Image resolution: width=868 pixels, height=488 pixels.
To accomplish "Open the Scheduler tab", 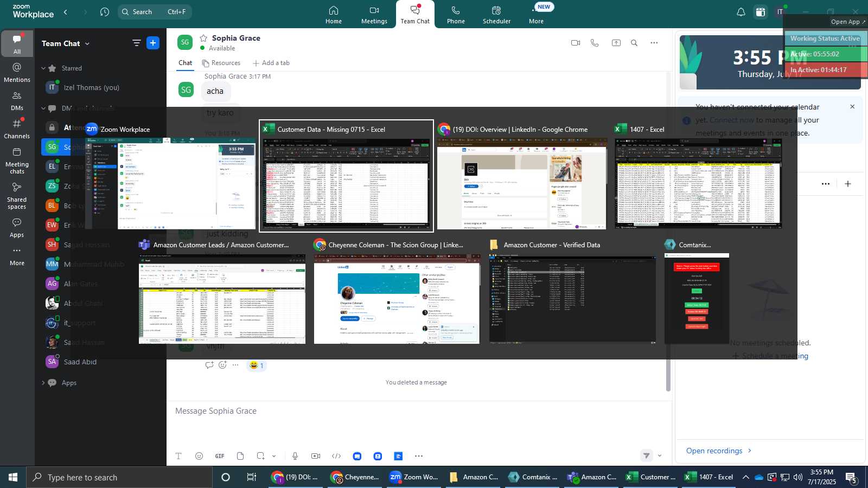I will (496, 15).
